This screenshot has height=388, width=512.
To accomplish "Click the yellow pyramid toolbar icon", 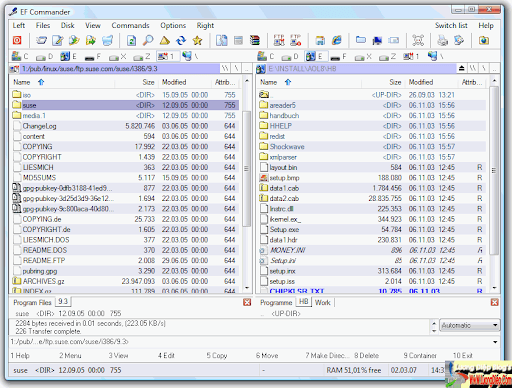I will click(165, 40).
